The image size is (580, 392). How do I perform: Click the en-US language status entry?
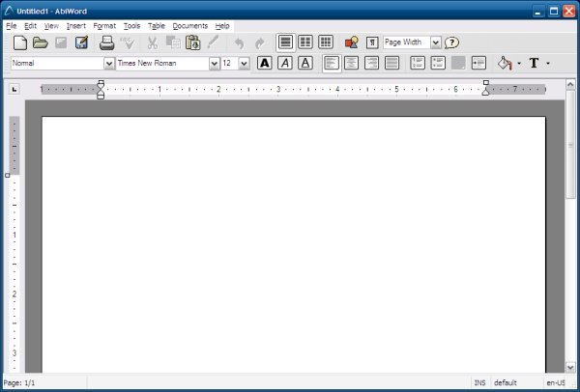point(556,382)
